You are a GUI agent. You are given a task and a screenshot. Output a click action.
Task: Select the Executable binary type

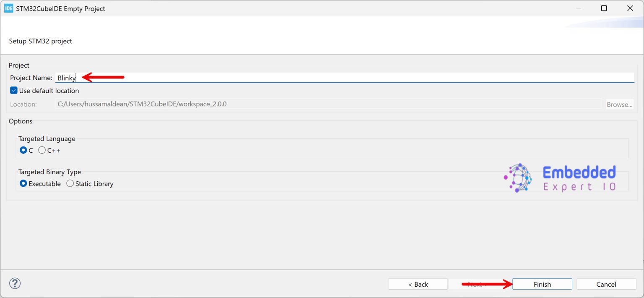pyautogui.click(x=23, y=183)
